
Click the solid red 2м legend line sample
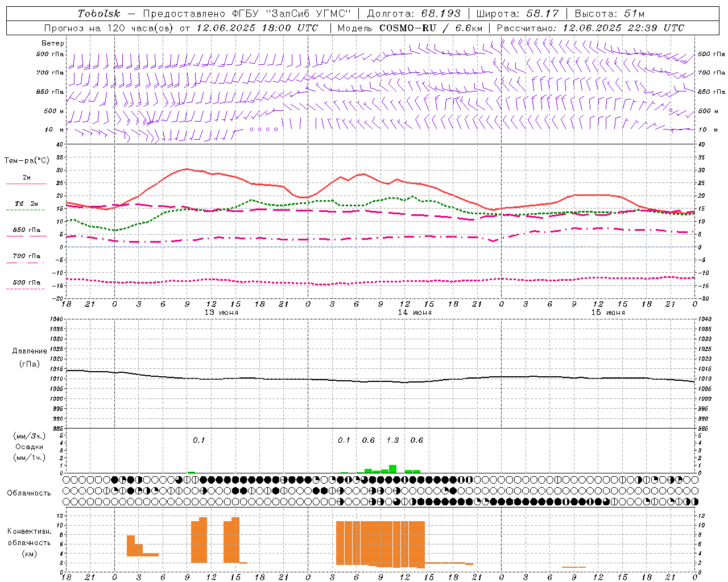point(26,184)
